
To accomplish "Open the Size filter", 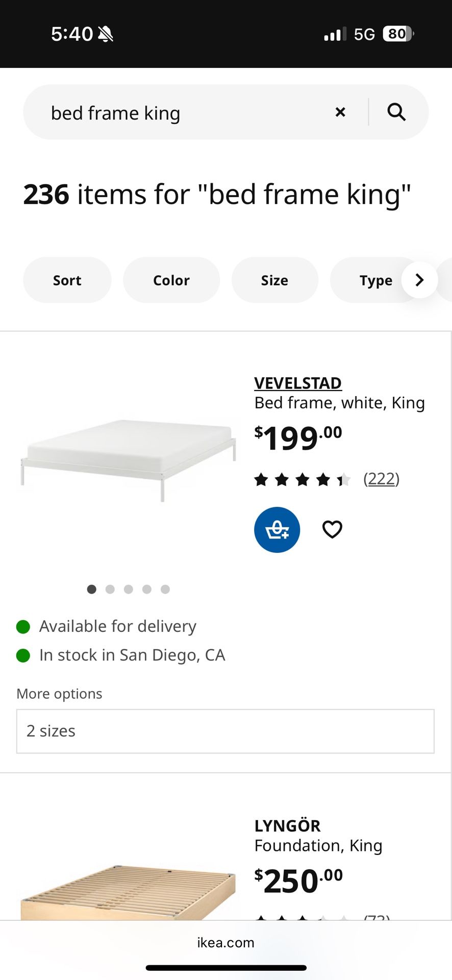I will pos(274,280).
